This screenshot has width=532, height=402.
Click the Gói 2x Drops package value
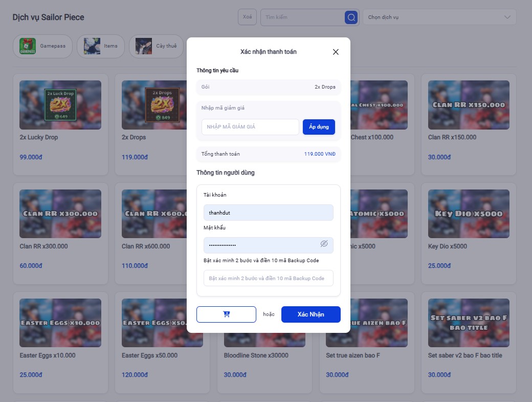325,87
